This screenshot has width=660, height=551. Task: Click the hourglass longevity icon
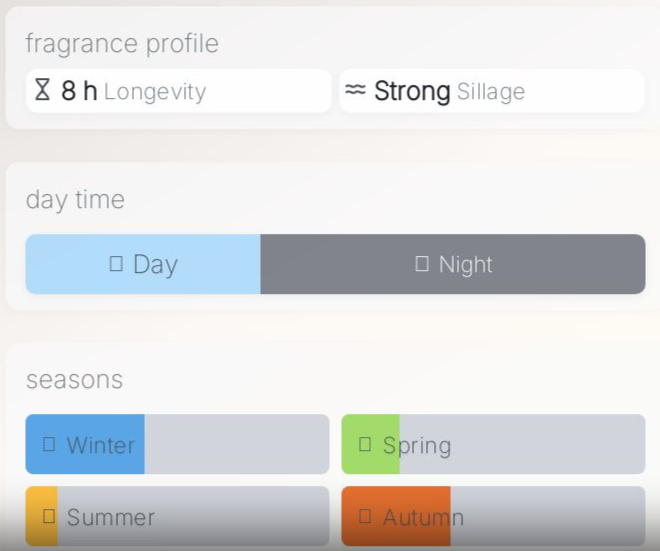click(x=42, y=91)
